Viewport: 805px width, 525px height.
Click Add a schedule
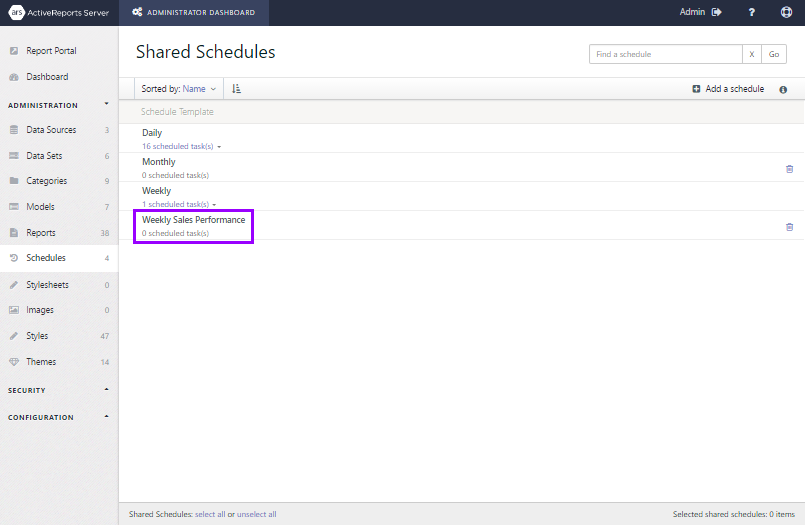coord(728,89)
